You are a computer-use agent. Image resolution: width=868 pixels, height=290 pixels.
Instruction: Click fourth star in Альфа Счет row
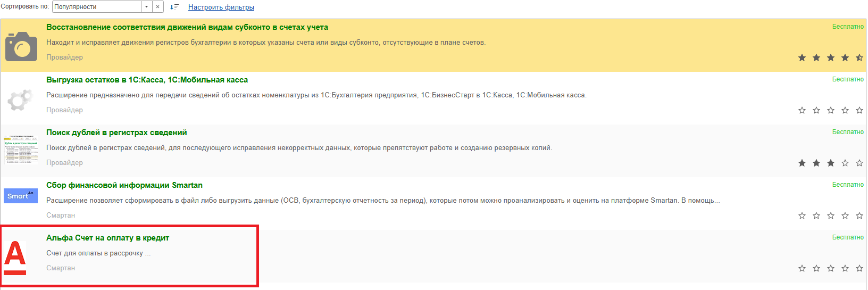point(845,268)
